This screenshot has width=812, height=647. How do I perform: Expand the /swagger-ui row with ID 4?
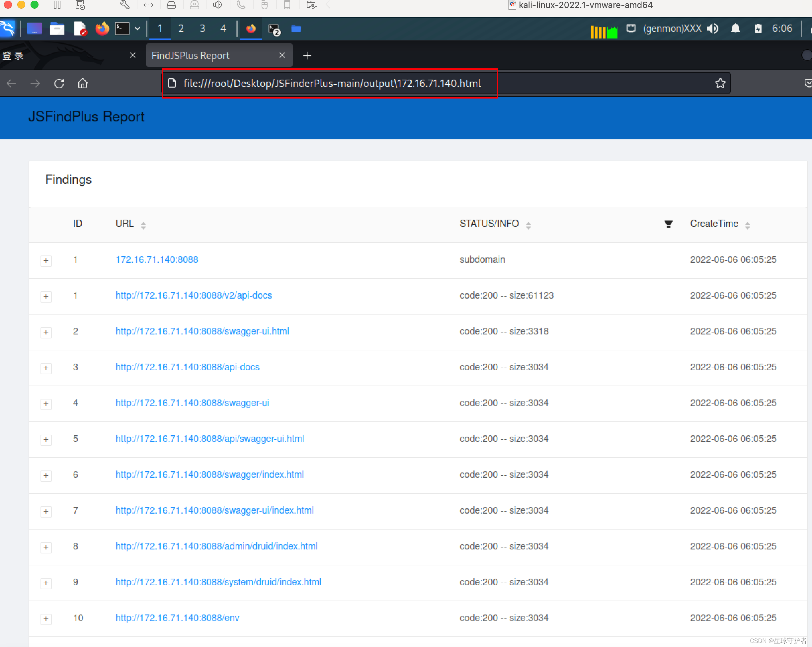coord(46,404)
